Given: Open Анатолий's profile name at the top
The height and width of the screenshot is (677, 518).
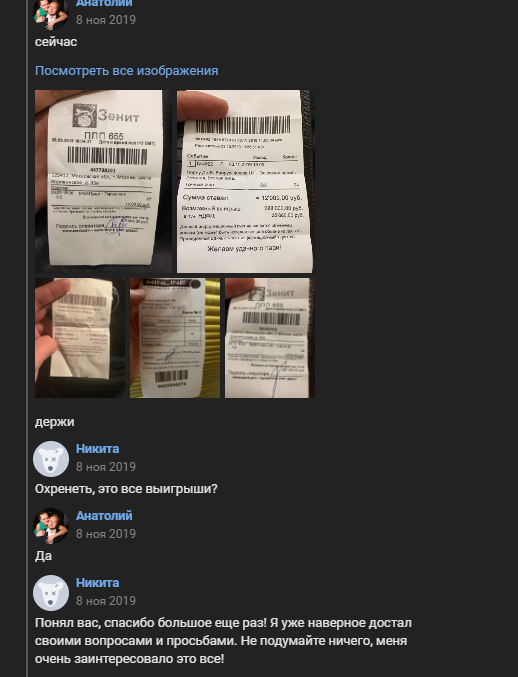Looking at the screenshot, I should pyautogui.click(x=104, y=3).
